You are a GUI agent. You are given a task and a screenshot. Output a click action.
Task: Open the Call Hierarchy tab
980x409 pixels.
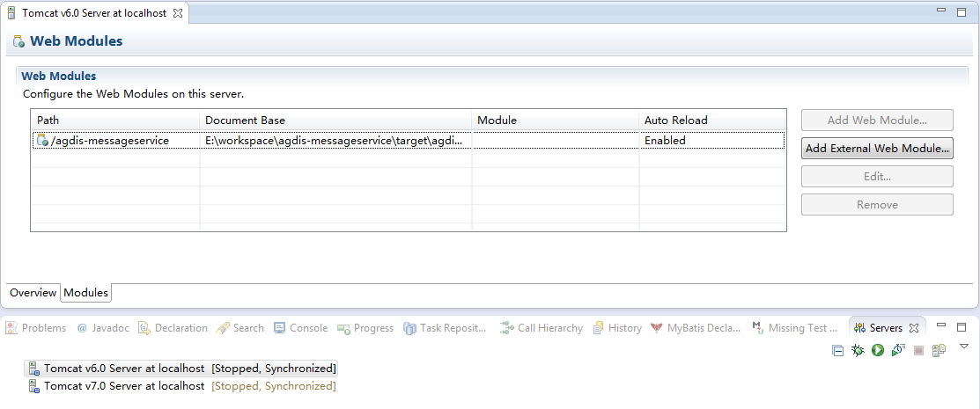point(542,328)
